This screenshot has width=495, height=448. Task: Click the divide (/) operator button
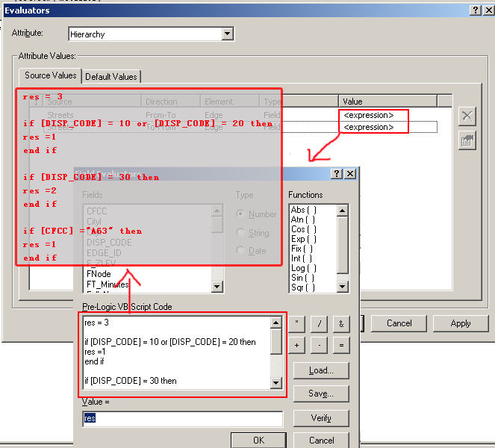pos(319,323)
